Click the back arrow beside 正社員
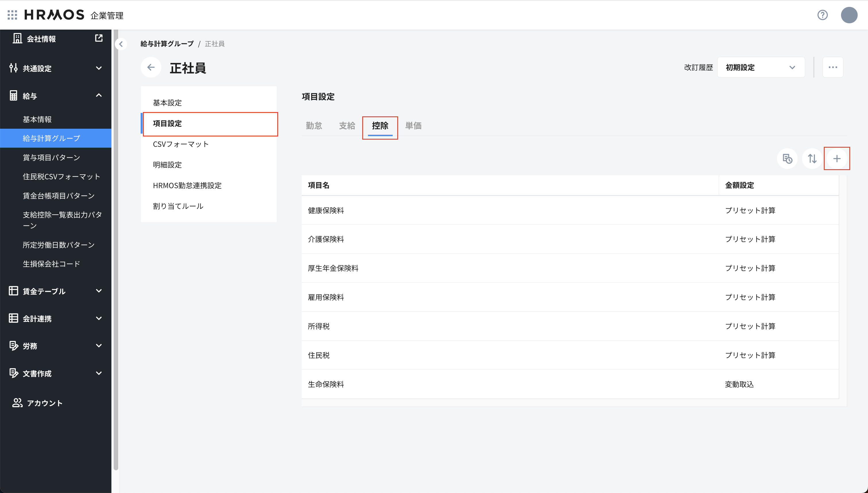Screen dimensions: 868x493 (151, 68)
